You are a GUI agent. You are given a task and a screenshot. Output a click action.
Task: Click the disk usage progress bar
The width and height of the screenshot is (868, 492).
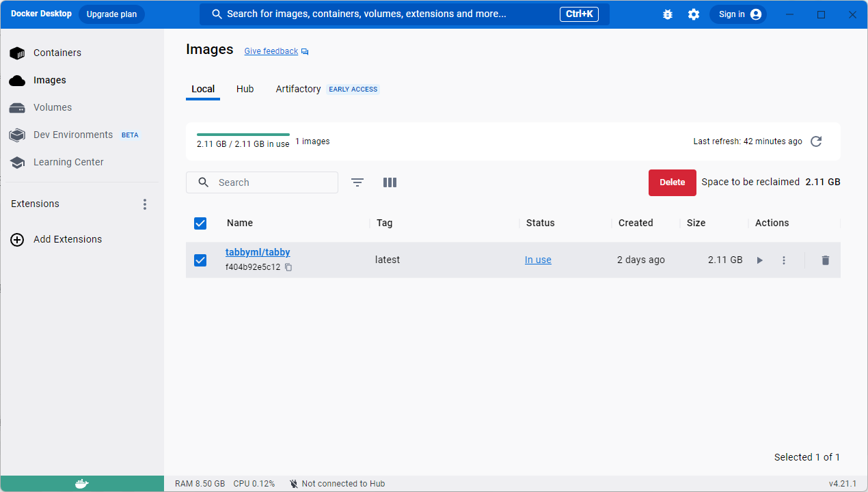pyautogui.click(x=243, y=135)
